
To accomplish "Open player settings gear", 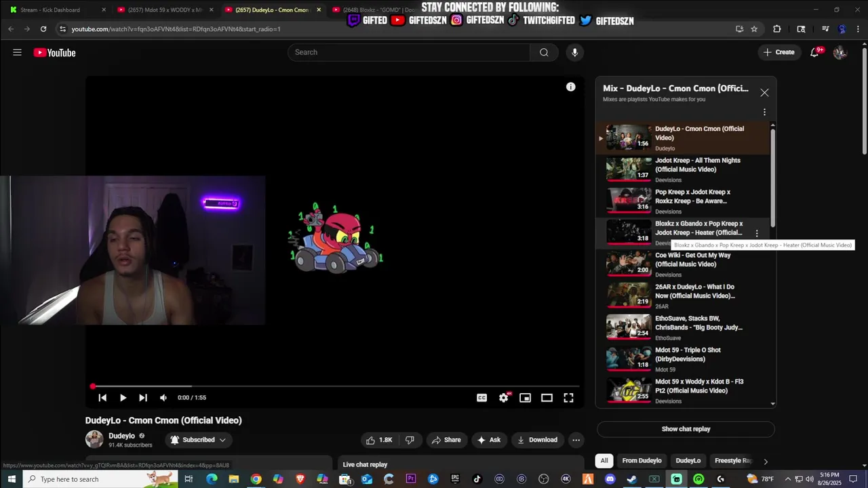I will (503, 398).
